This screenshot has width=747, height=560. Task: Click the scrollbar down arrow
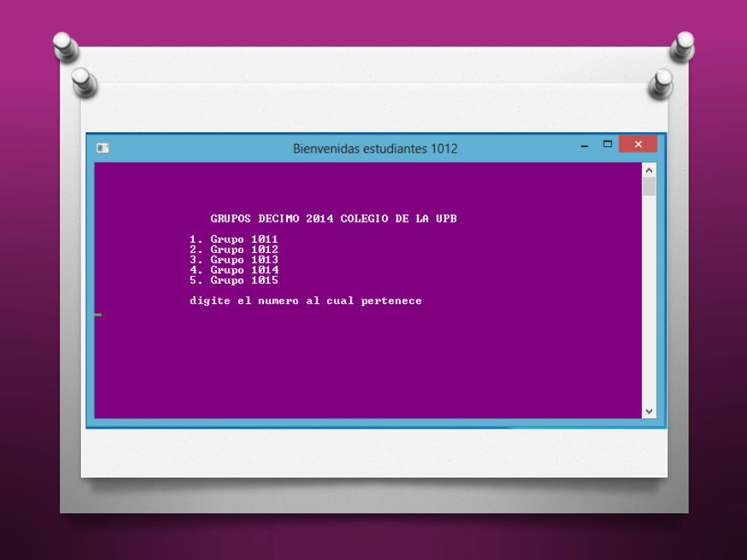649,411
